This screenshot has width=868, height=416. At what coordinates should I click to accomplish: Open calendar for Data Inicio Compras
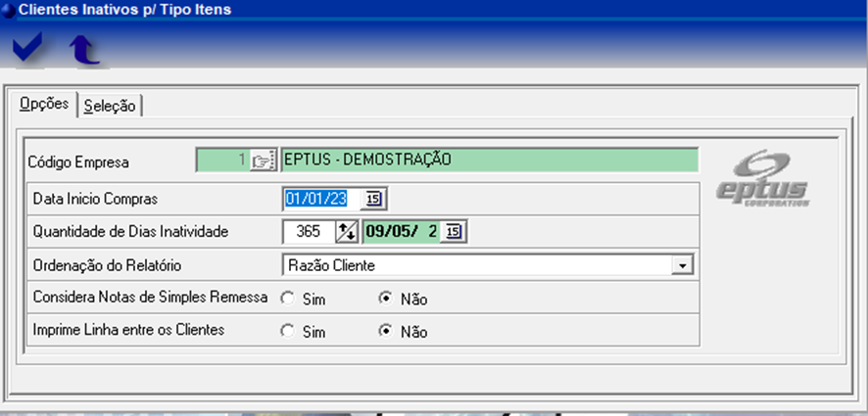374,199
